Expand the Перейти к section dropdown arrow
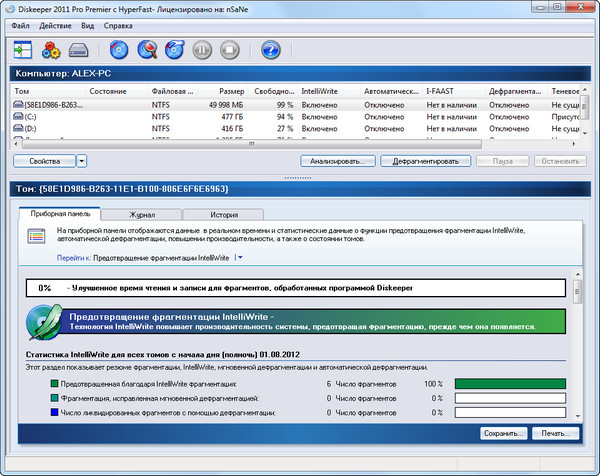 (240, 257)
